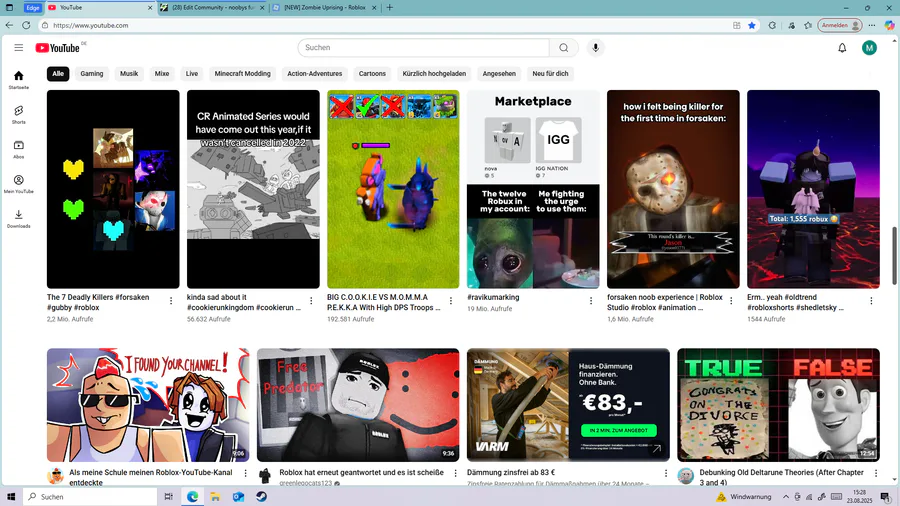Open options for "Erm.. yeah #oldtrend" short

(x=871, y=301)
